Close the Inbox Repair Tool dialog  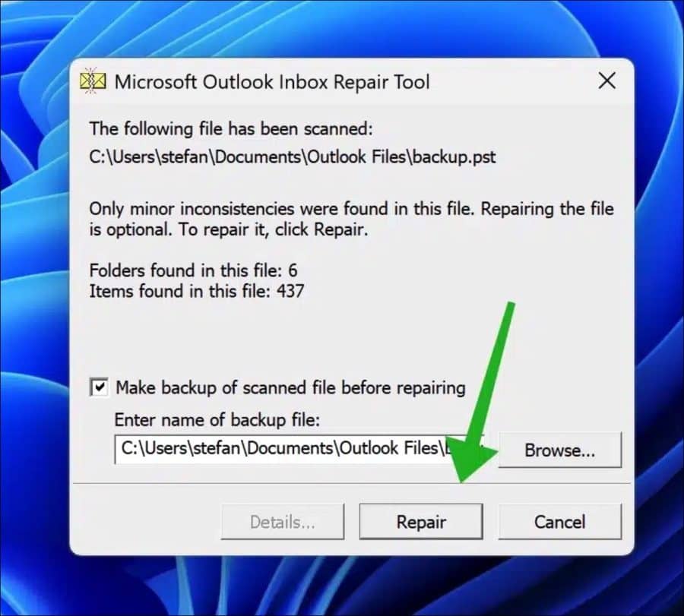point(606,81)
